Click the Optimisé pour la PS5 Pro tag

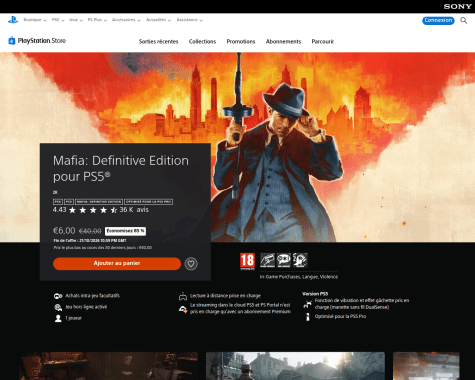click(x=148, y=202)
